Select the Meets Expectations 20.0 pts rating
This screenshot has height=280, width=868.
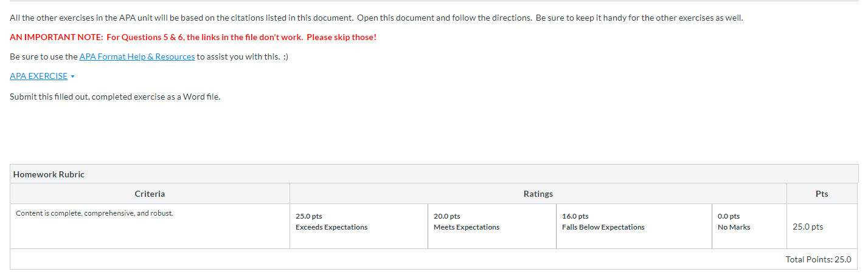click(x=466, y=222)
